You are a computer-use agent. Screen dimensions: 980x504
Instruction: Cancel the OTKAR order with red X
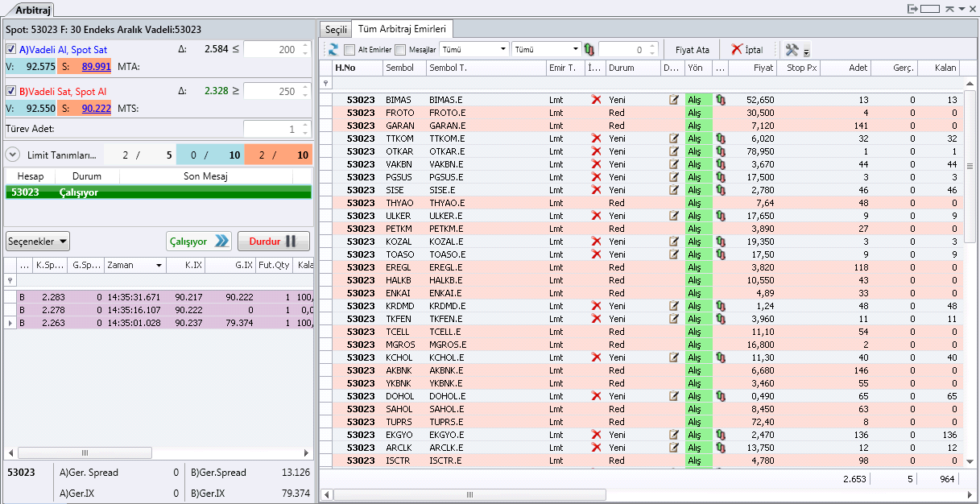tap(596, 151)
